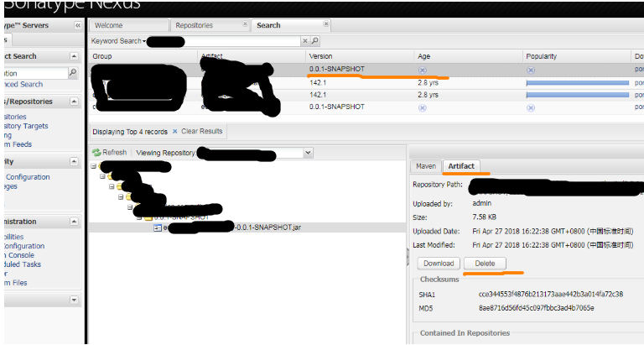
Task: Click the Artifact Search panel magnifier icon
Action: (x=73, y=73)
